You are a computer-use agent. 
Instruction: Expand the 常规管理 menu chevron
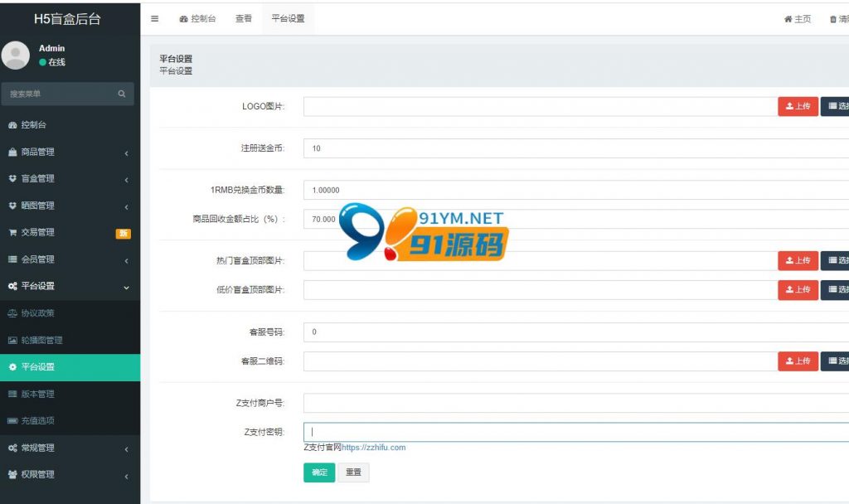coord(126,448)
